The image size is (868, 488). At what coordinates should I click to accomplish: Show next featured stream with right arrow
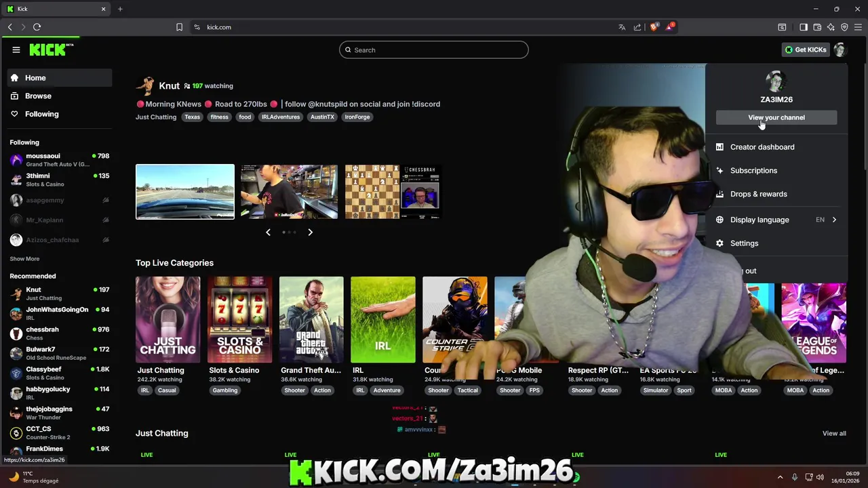click(x=310, y=232)
